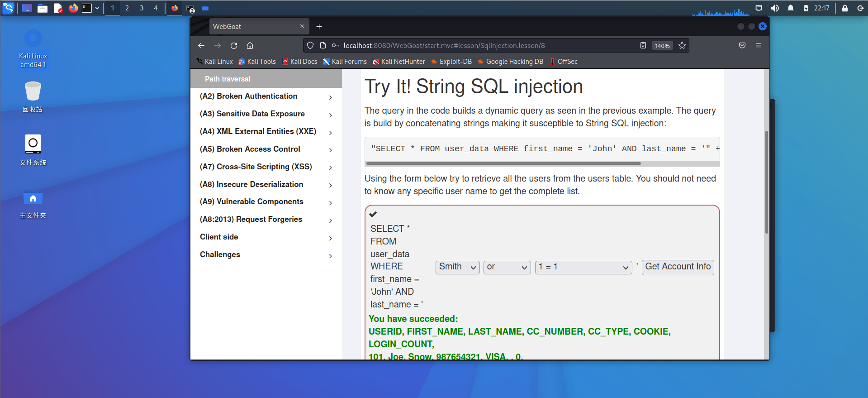Image resolution: width=868 pixels, height=398 pixels.
Task: Bookmark this page with the star icon
Action: 682,46
